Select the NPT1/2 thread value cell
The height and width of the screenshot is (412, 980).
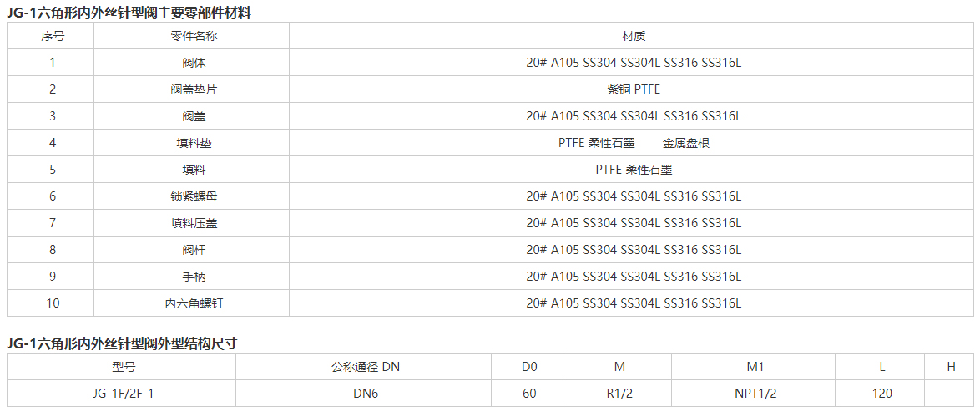(755, 394)
